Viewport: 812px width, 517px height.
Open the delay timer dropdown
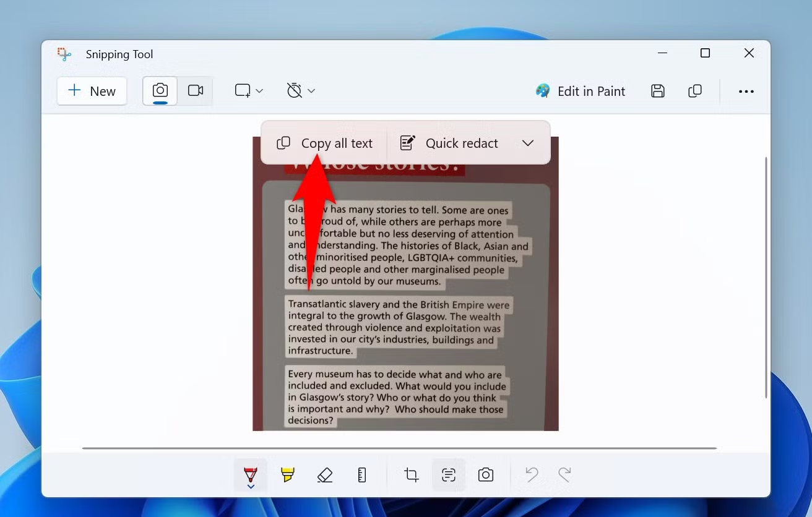pos(301,91)
